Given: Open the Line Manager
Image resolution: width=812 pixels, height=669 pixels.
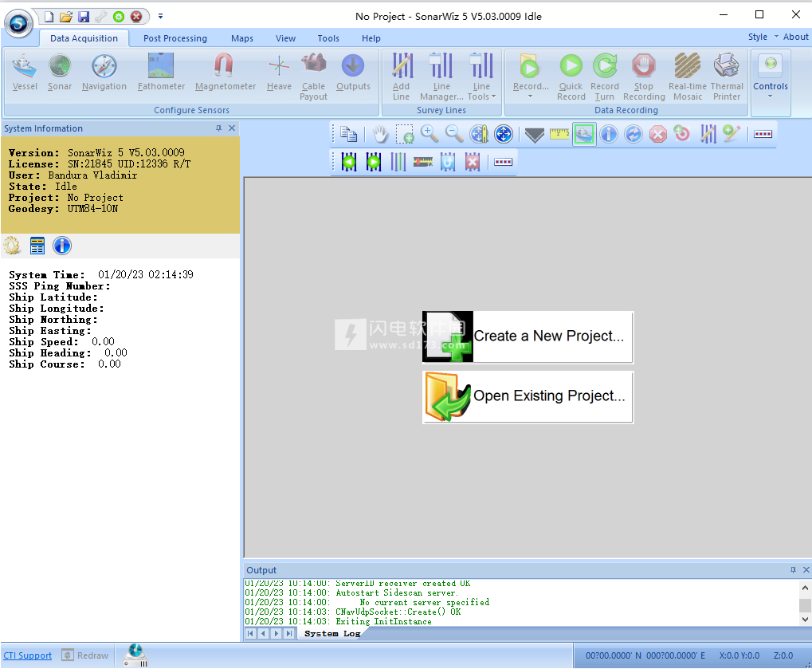Looking at the screenshot, I should tap(441, 77).
